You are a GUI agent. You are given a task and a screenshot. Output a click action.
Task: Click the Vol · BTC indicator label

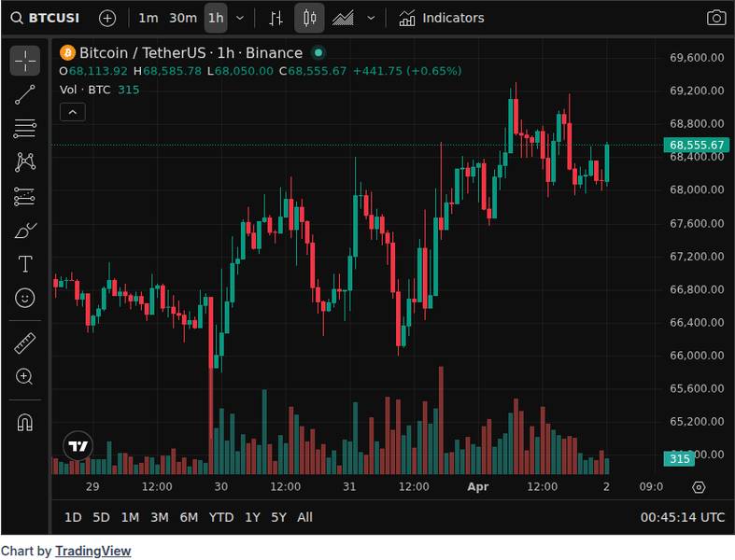85,90
